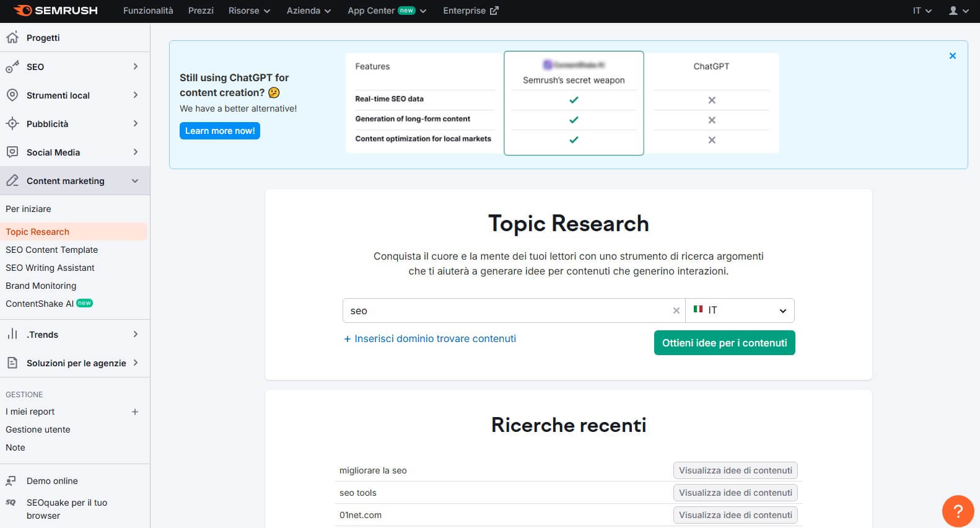
Task: Click the Italian flag icon
Action: pos(698,309)
